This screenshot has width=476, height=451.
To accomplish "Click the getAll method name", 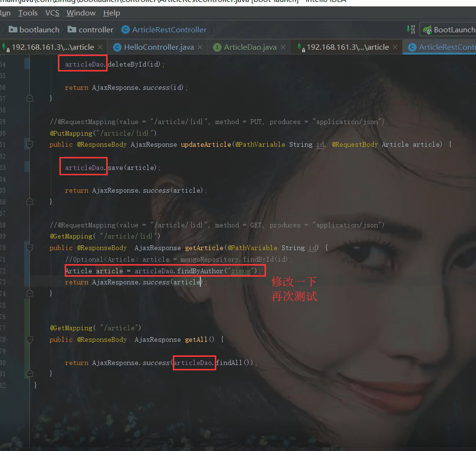I will (196, 339).
